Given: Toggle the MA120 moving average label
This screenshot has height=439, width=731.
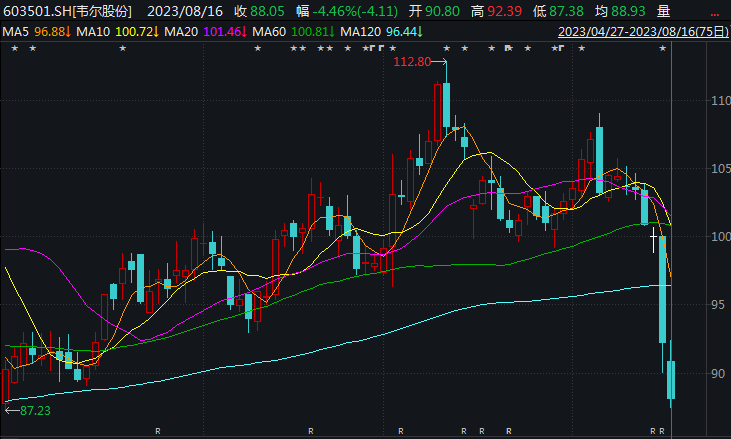Looking at the screenshot, I should click(x=381, y=32).
